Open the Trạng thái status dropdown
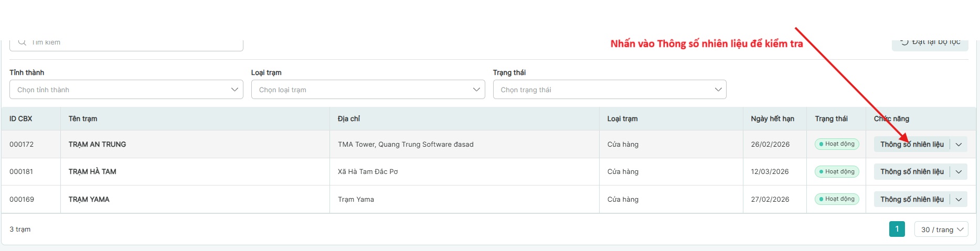 pos(609,90)
